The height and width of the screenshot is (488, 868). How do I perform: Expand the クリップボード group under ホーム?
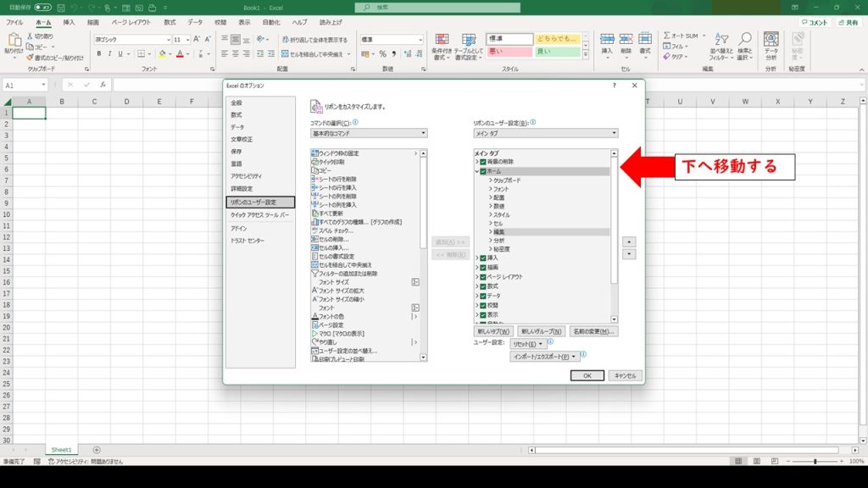[490, 180]
